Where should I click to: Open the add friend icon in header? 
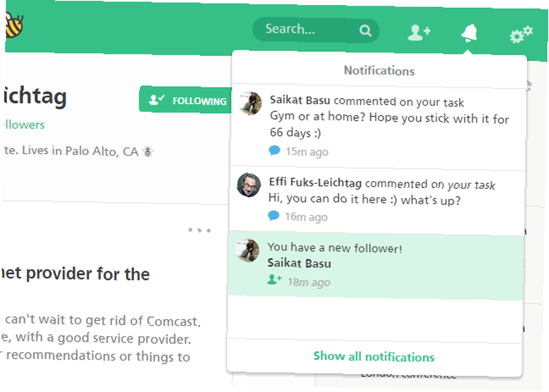tap(419, 32)
